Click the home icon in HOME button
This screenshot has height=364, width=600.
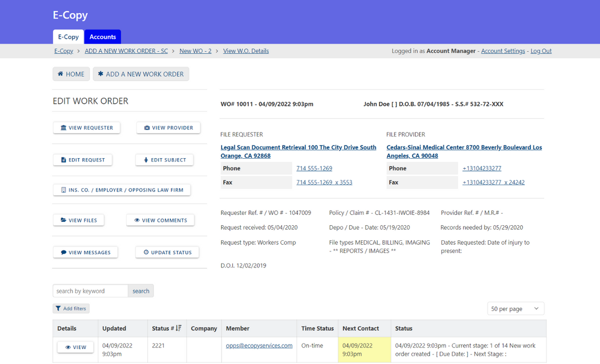point(60,74)
